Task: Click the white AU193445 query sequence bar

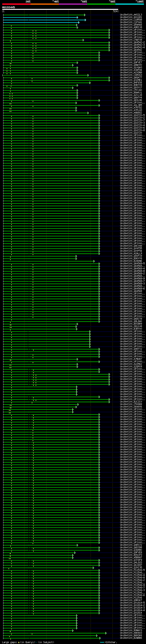Action: (60, 10)
